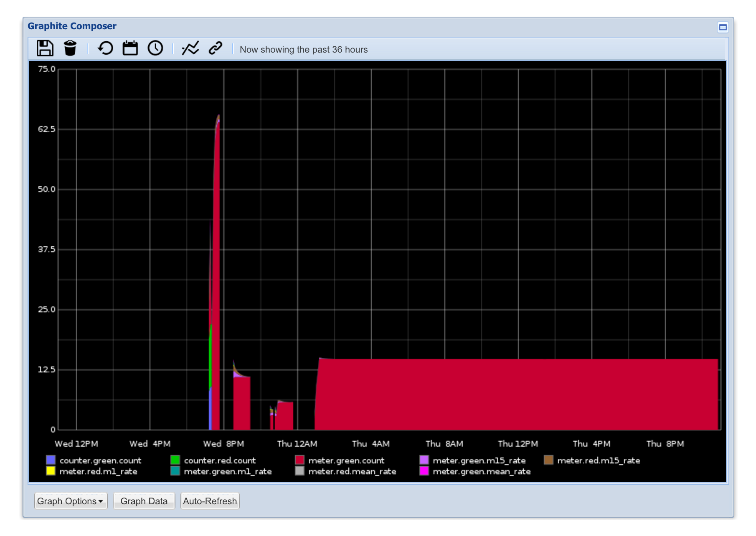Click the 'meter.green.m1_rate' legend label
Viewport: 756px width, 536px height.
point(228,471)
